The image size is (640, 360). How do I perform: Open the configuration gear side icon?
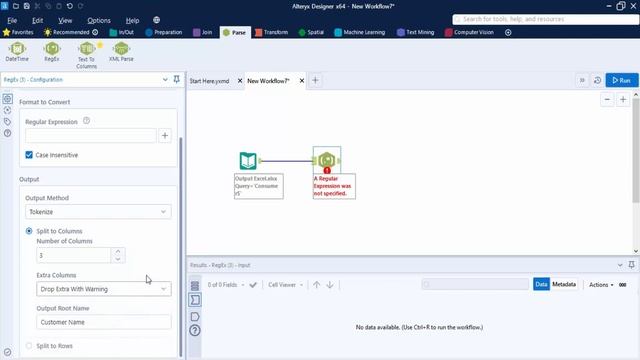point(7,99)
